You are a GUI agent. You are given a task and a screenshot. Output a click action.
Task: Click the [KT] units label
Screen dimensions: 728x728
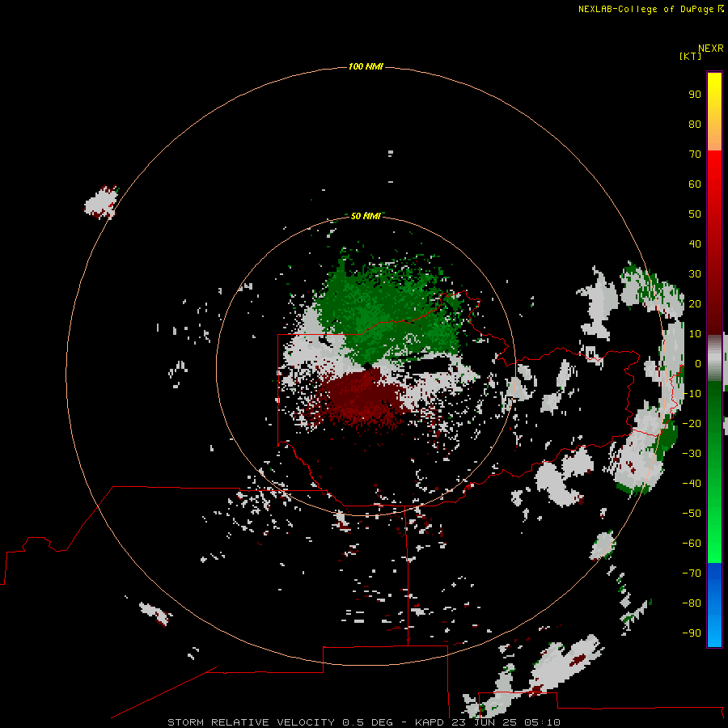(691, 56)
